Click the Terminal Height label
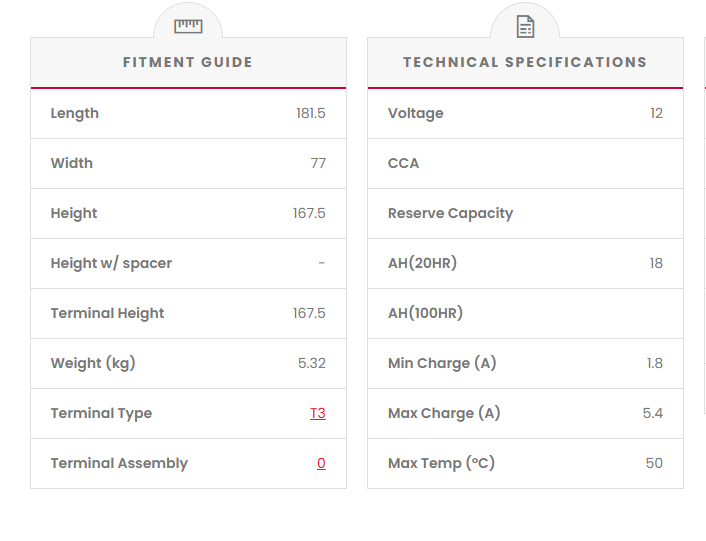Screen dimensions: 706x541 point(107,313)
